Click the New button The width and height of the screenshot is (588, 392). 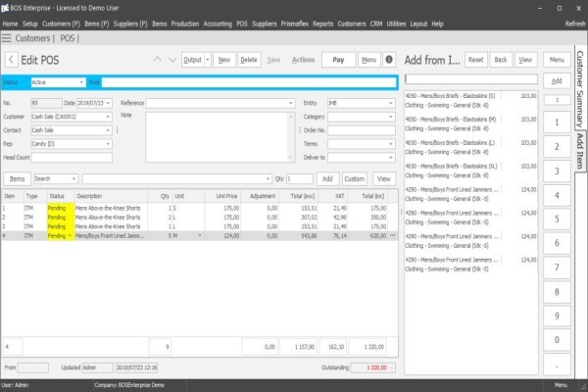pos(224,60)
